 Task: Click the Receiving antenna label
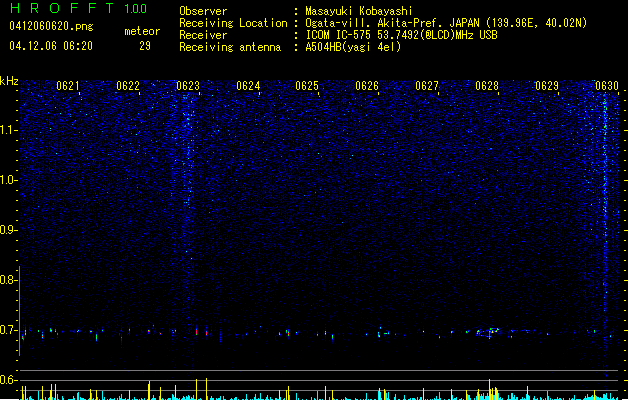pyautogui.click(x=230, y=47)
